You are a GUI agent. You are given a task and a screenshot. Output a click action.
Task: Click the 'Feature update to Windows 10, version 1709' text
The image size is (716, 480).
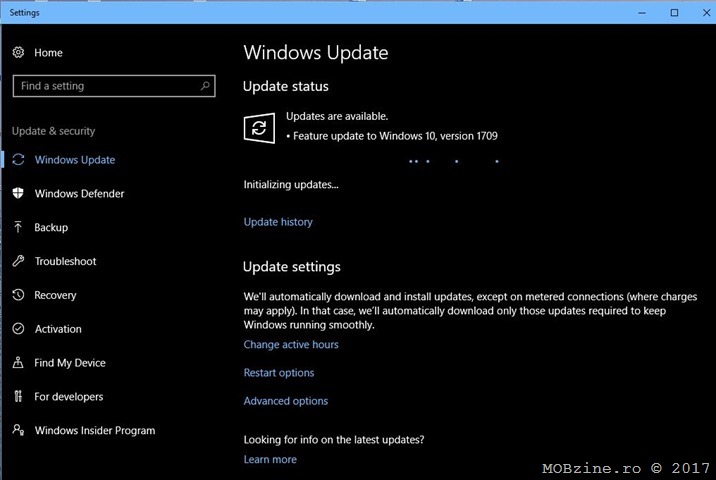(x=395, y=136)
